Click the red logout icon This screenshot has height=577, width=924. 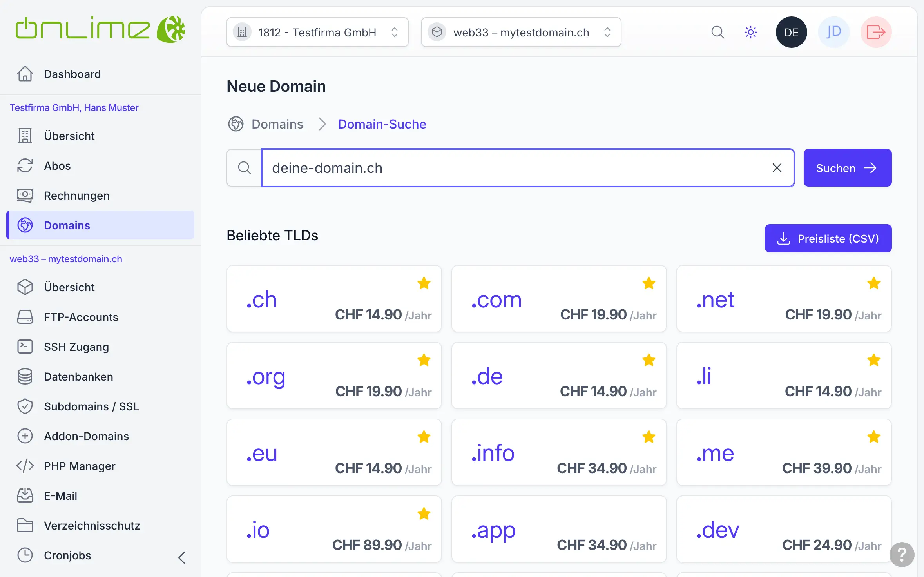pyautogui.click(x=876, y=32)
